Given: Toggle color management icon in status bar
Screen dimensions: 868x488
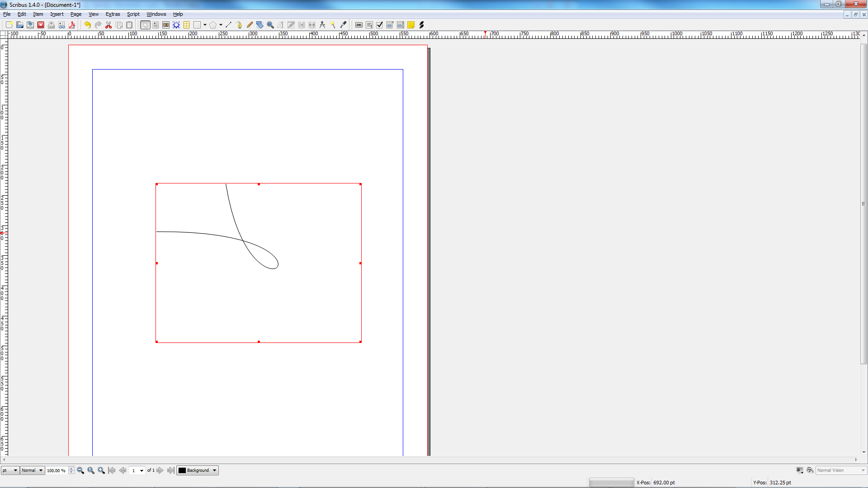Looking at the screenshot, I should (x=800, y=470).
